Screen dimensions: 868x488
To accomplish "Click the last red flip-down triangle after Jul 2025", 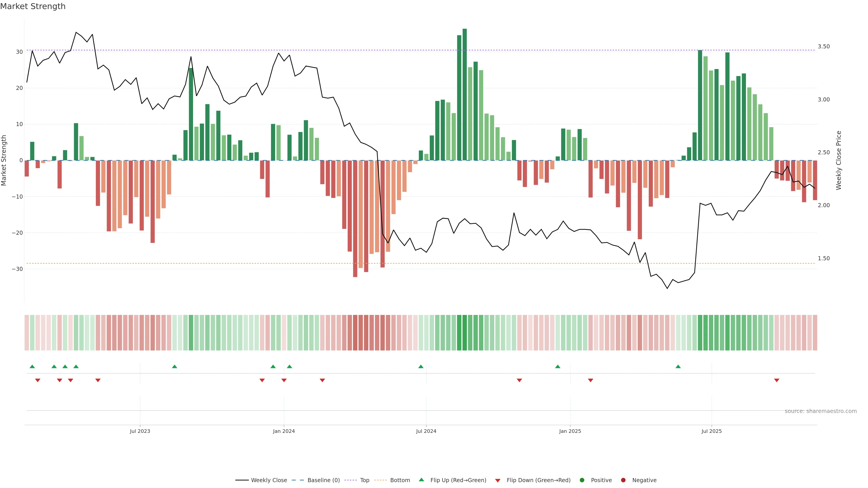I will [777, 380].
